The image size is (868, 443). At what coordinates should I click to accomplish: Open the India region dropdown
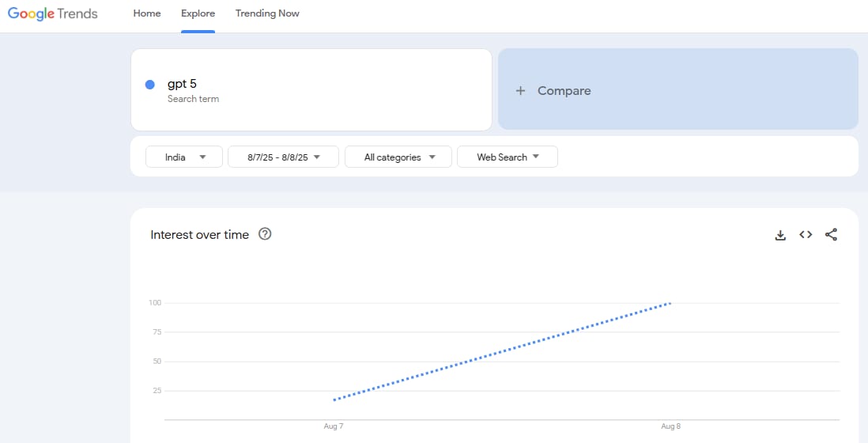click(x=183, y=157)
